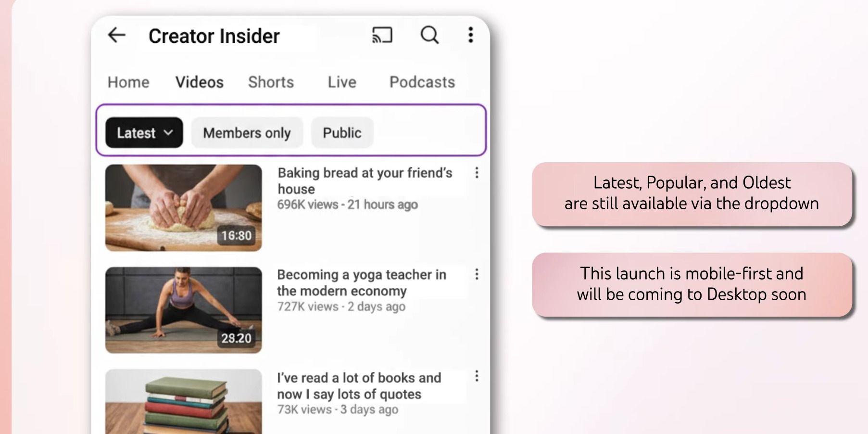
Task: Open options menu for Baking bread video
Action: point(477,173)
